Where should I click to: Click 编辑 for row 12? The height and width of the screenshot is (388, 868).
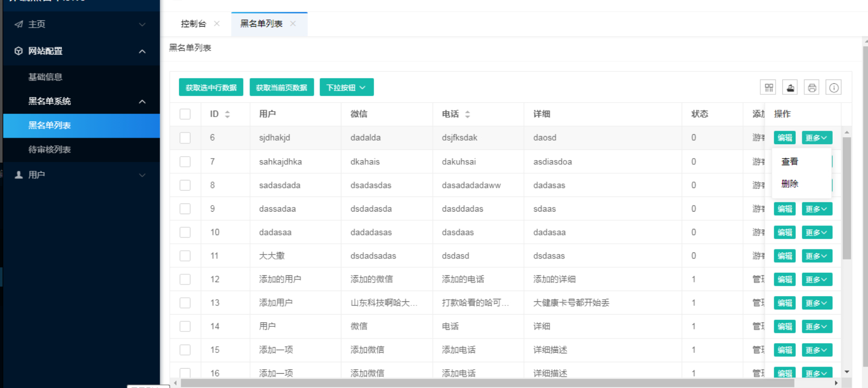785,279
